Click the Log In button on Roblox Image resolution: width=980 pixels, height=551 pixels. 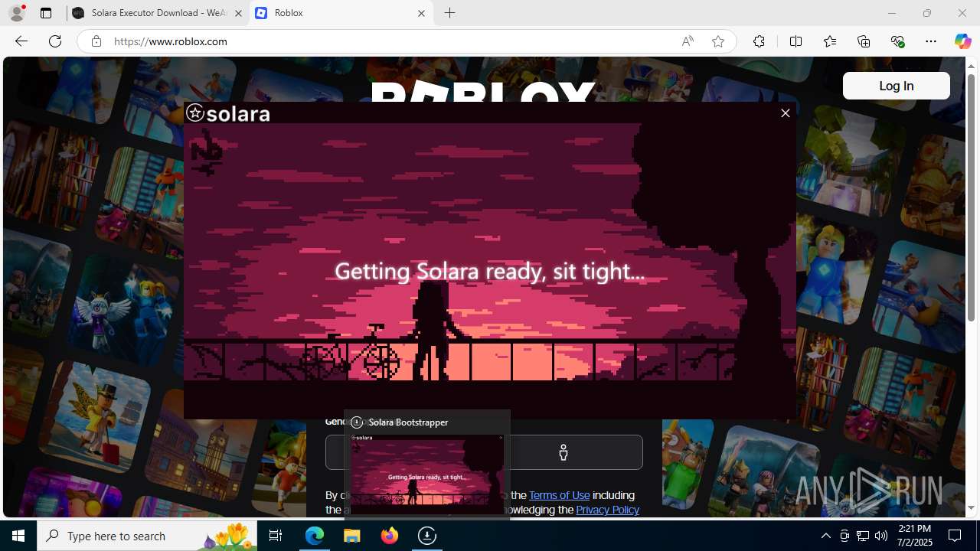[x=896, y=86]
